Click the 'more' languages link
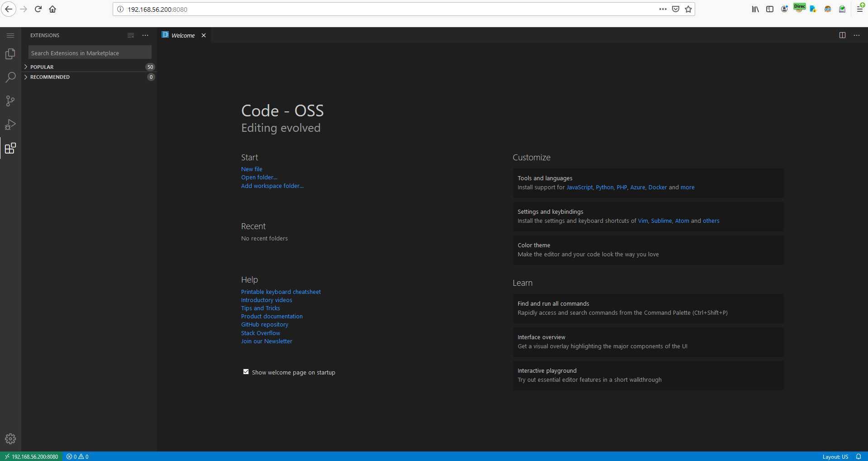The width and height of the screenshot is (868, 461). click(x=687, y=187)
